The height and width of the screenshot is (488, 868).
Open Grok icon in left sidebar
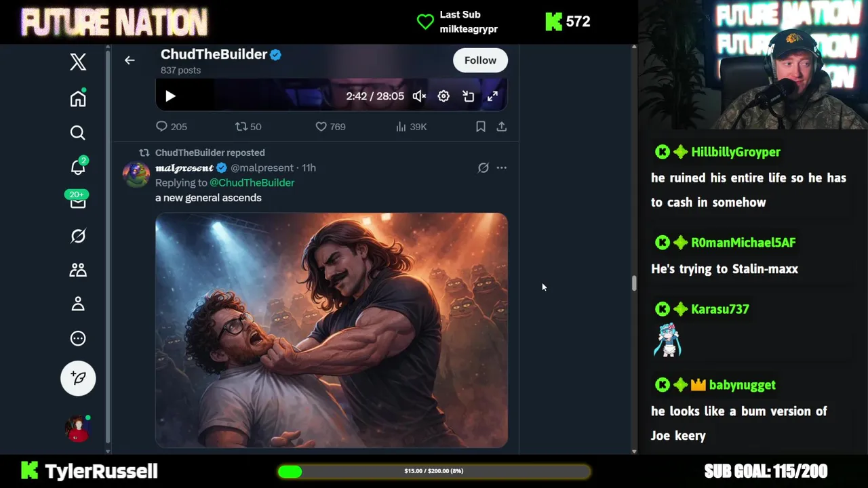[x=78, y=236]
